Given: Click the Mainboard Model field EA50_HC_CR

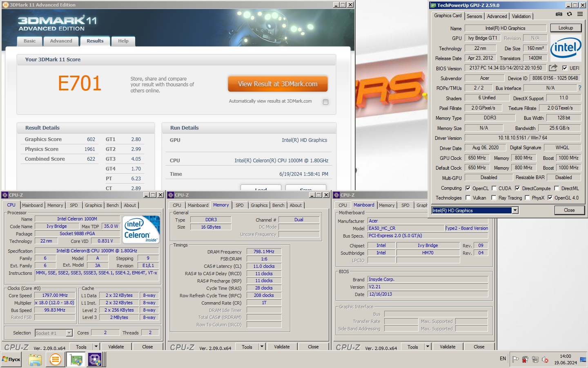Looking at the screenshot, I should pyautogui.click(x=406, y=228).
